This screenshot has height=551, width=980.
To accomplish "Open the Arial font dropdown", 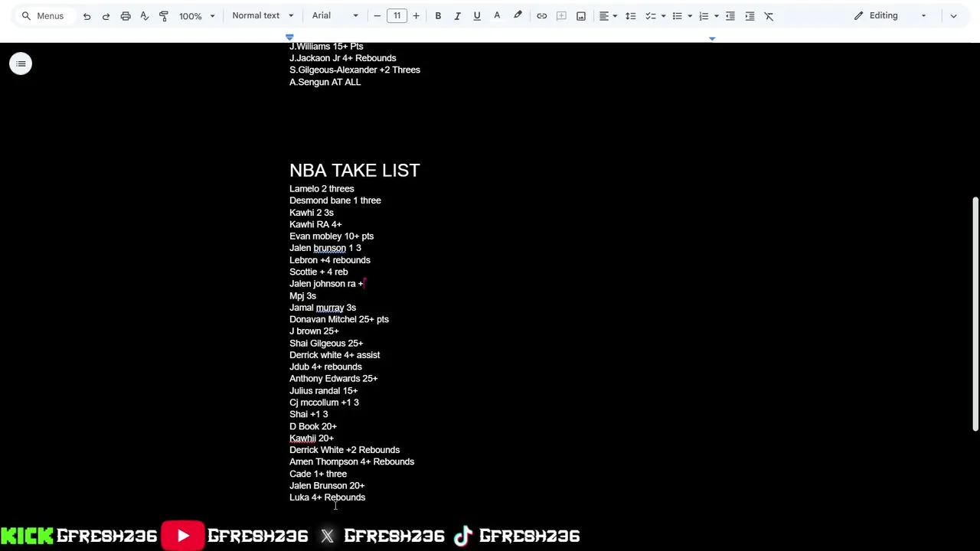I will pyautogui.click(x=335, y=15).
